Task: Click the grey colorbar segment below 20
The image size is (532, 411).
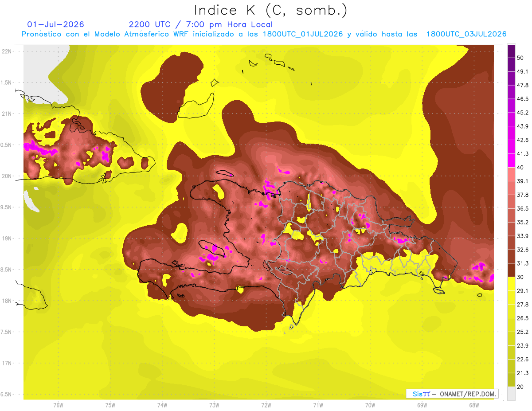Action: pyautogui.click(x=511, y=393)
